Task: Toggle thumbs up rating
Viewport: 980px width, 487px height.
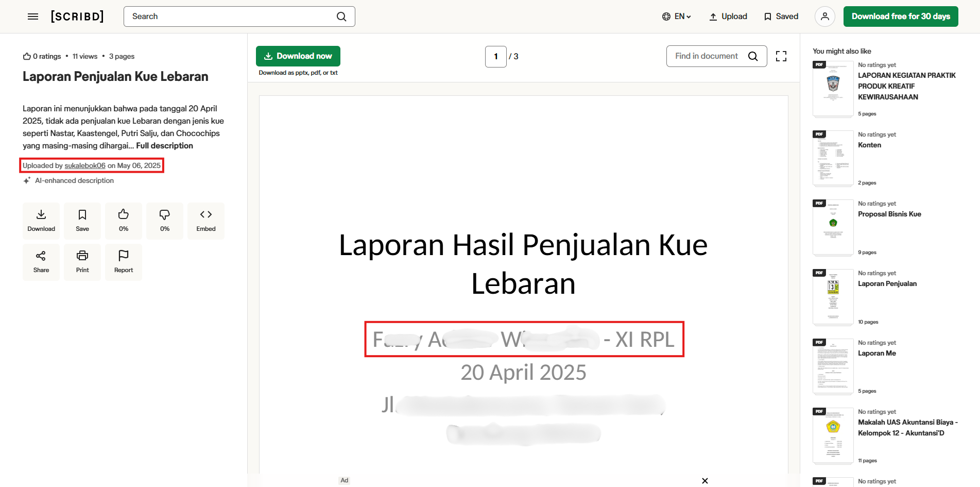Action: [124, 221]
